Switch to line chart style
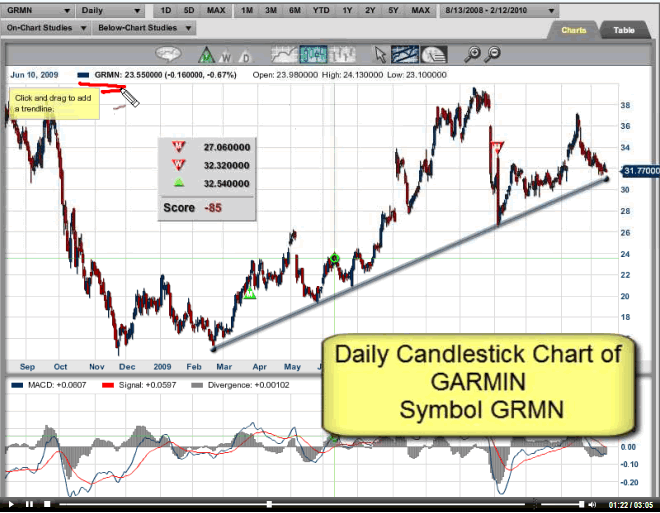660x513 pixels. (x=284, y=54)
